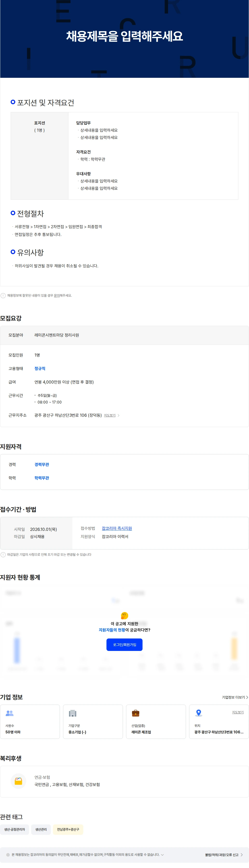Click the truncated address in the 위치 card
The width and height of the screenshot is (249, 868).
pyautogui.click(x=219, y=732)
